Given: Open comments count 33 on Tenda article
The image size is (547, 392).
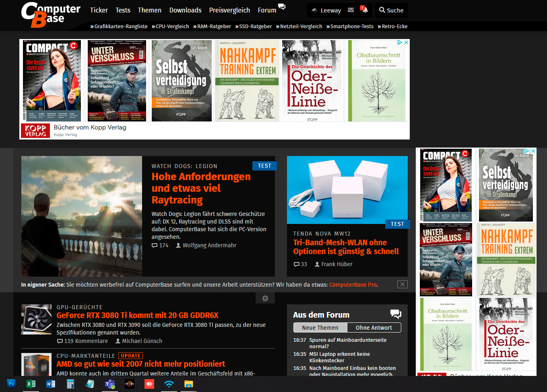Looking at the screenshot, I should click(x=300, y=264).
